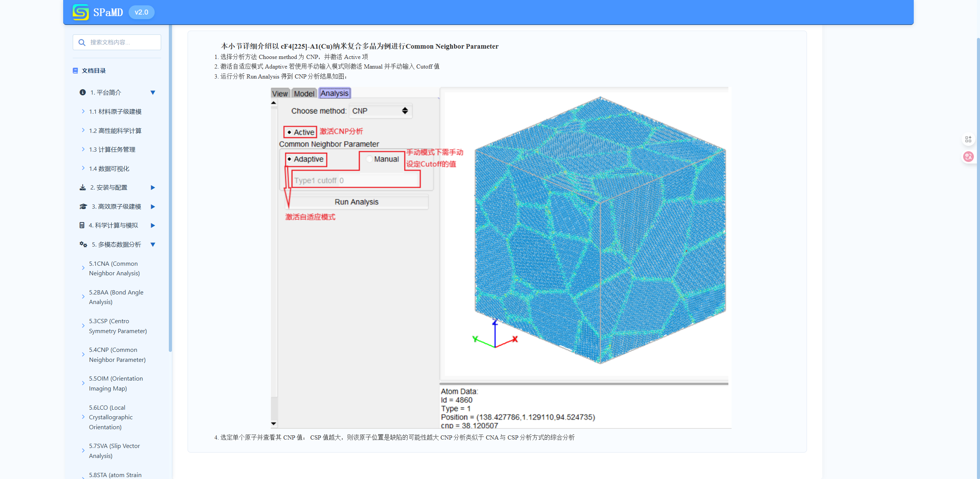Screen dimensions: 980x479
Task: Click the gears icon beside 多模态数据分析
Action: pyautogui.click(x=83, y=244)
